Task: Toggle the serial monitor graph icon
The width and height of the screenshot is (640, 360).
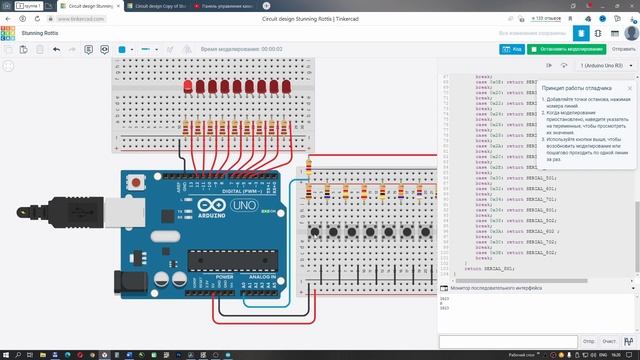Action: [x=629, y=341]
